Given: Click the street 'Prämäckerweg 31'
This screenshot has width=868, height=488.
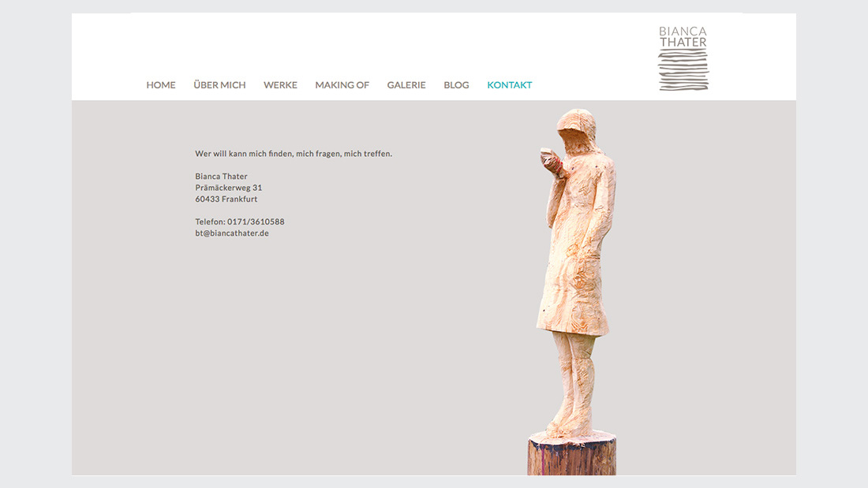Looking at the screenshot, I should 228,188.
